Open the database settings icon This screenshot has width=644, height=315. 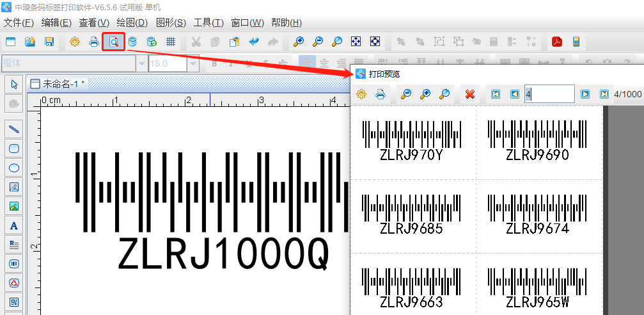pyautogui.click(x=132, y=42)
